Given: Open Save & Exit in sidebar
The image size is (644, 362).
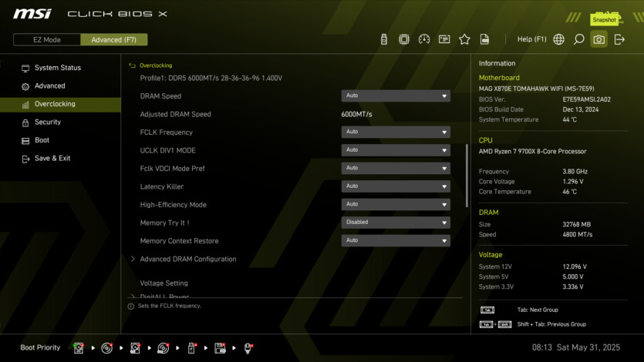Looking at the screenshot, I should coord(60,158).
